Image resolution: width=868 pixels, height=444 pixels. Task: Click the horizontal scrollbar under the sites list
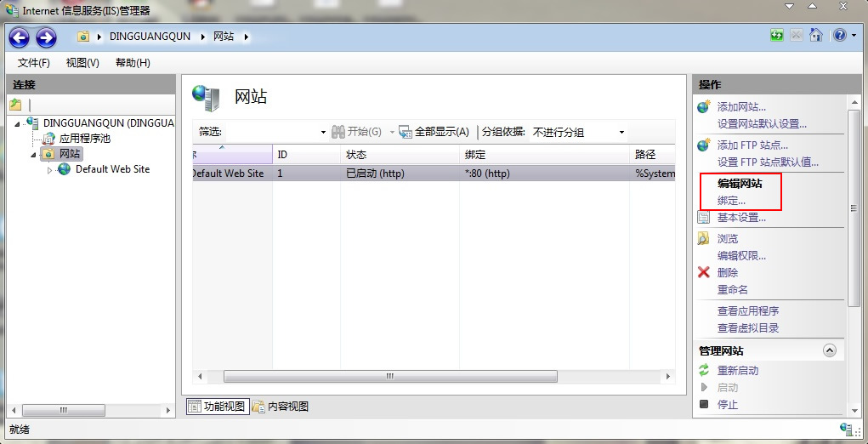click(389, 376)
